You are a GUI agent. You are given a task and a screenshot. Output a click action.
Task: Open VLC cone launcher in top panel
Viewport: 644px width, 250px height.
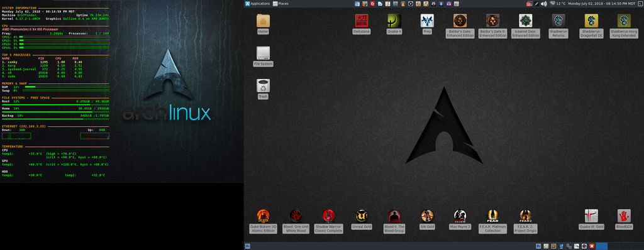pos(403,4)
